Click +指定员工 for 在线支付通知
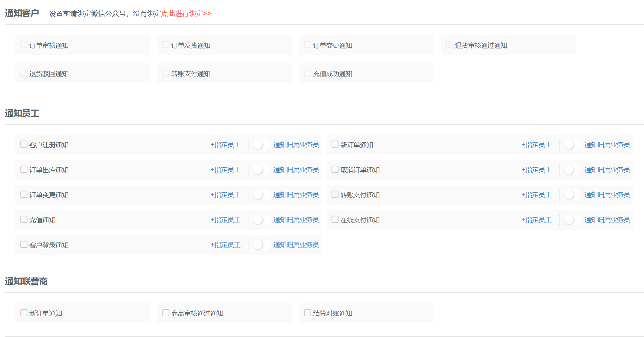The height and width of the screenshot is (337, 644). (x=537, y=220)
